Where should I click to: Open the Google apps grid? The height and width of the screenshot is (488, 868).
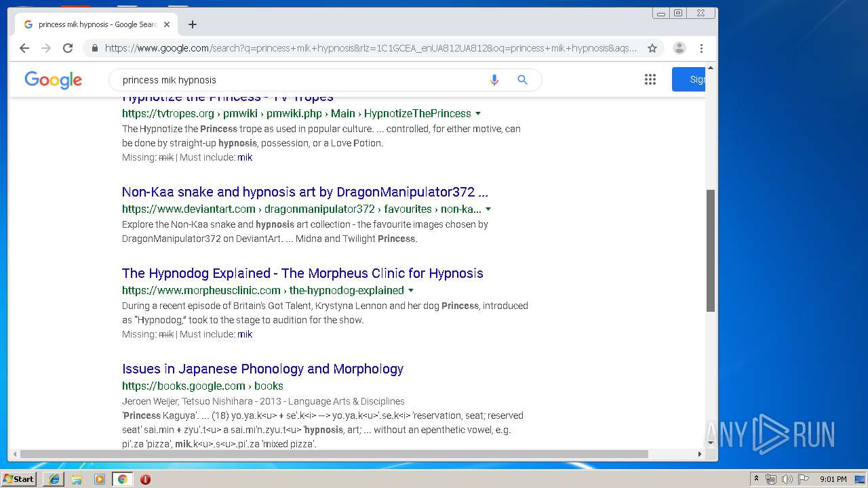pyautogui.click(x=650, y=80)
